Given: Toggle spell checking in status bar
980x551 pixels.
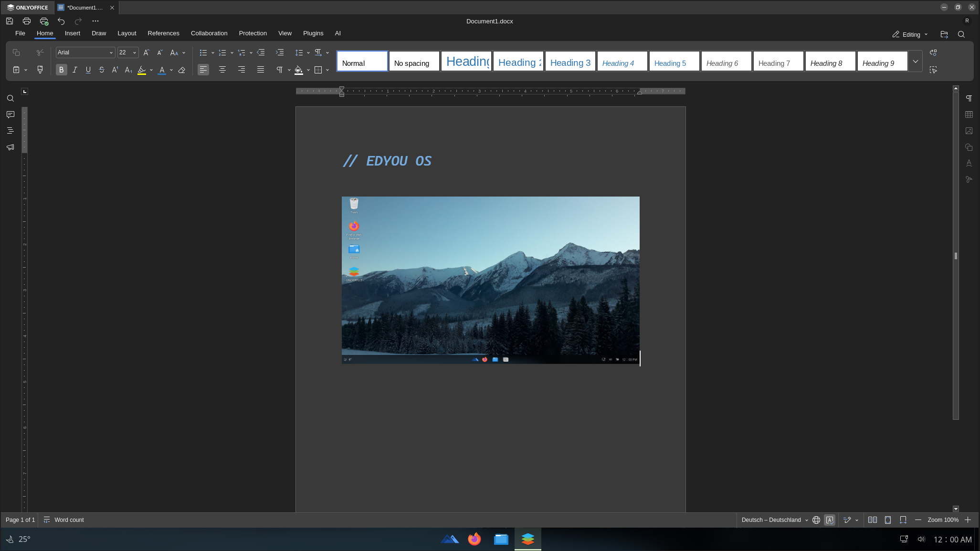Looking at the screenshot, I should click(x=830, y=520).
